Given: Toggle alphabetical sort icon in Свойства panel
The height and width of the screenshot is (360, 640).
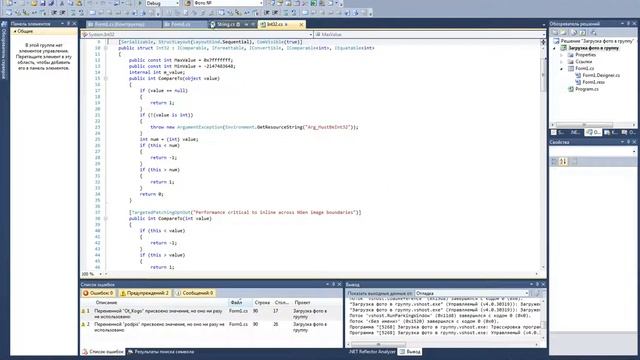Looking at the screenshot, I should (563, 162).
